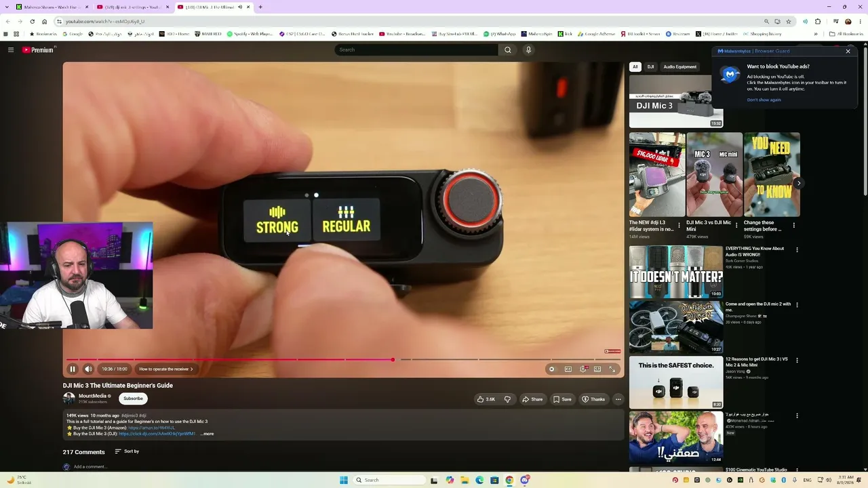
Task: Reload the current page
Action: pos(32,21)
